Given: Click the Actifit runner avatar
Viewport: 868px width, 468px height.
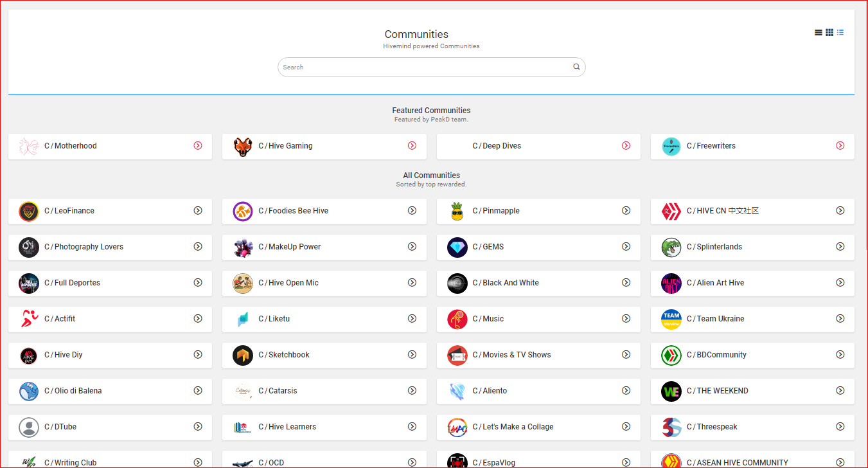Looking at the screenshot, I should click(x=29, y=319).
